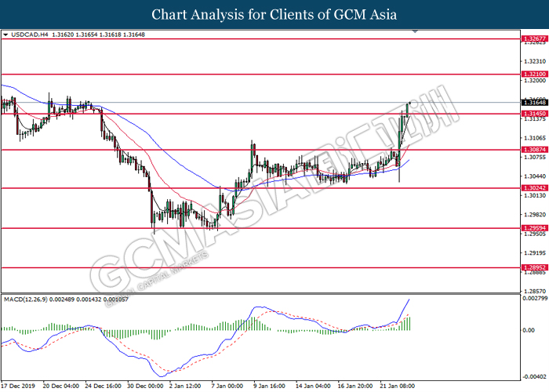549x392 pixels.
Task: Select the 1.30874 level price label
Action: (534, 150)
